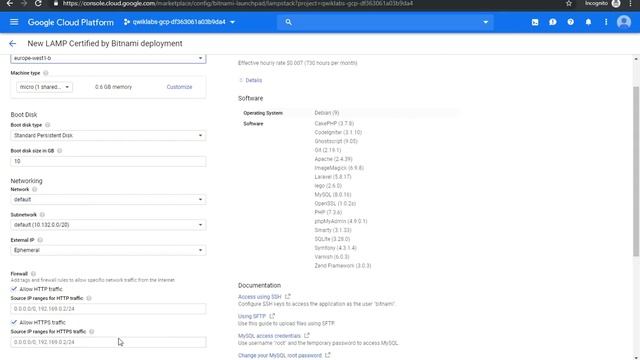This screenshot has height=360, width=640.
Task: Bookmark this page with star icon
Action: [569, 4]
